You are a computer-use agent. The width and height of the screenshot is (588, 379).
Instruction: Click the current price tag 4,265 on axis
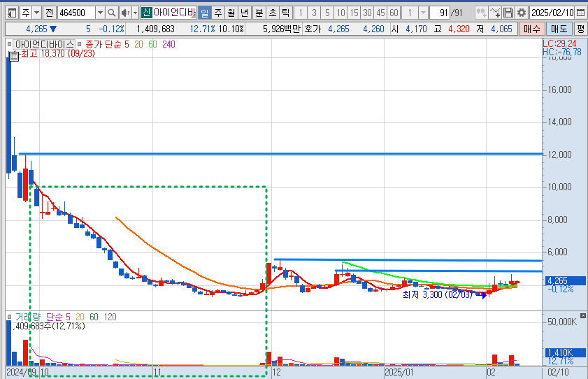(564, 280)
